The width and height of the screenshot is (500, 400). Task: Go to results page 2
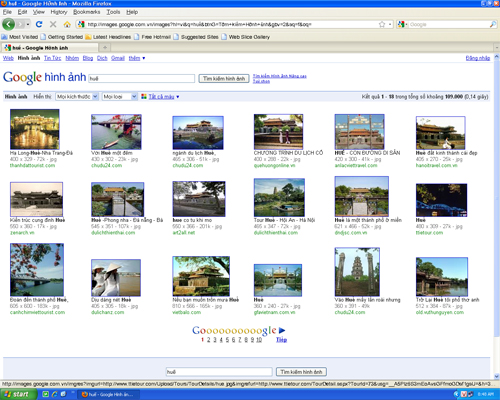(209, 340)
